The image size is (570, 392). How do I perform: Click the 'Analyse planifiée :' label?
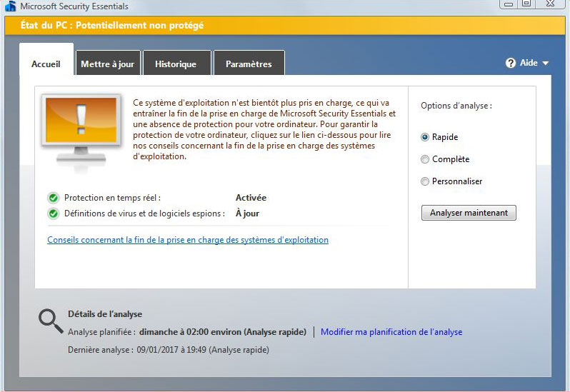[101, 332]
